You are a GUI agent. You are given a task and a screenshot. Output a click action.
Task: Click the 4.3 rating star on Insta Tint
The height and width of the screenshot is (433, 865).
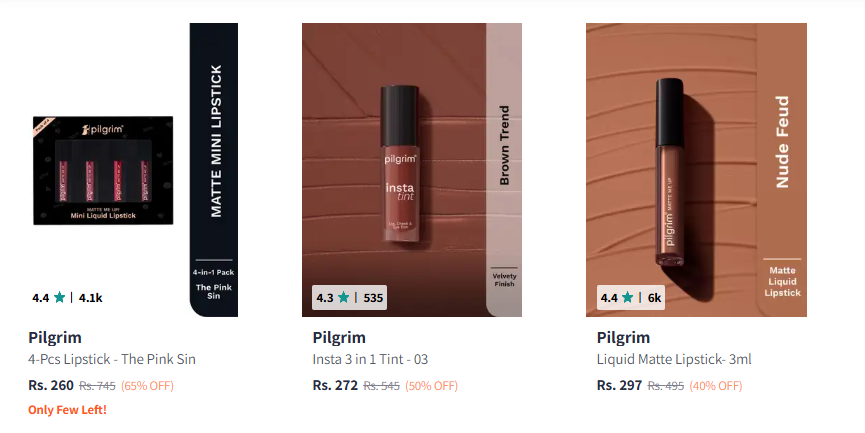pyautogui.click(x=343, y=298)
